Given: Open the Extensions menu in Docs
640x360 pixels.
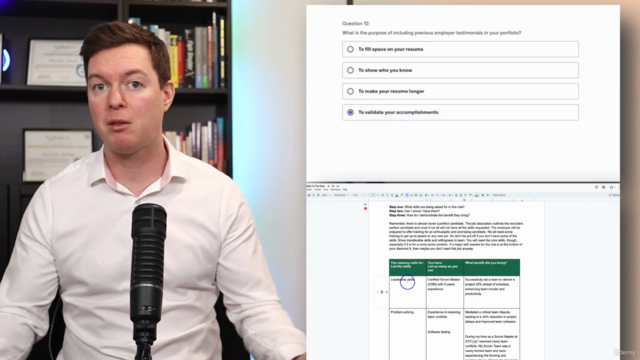Looking at the screenshot, I should [x=336, y=189].
